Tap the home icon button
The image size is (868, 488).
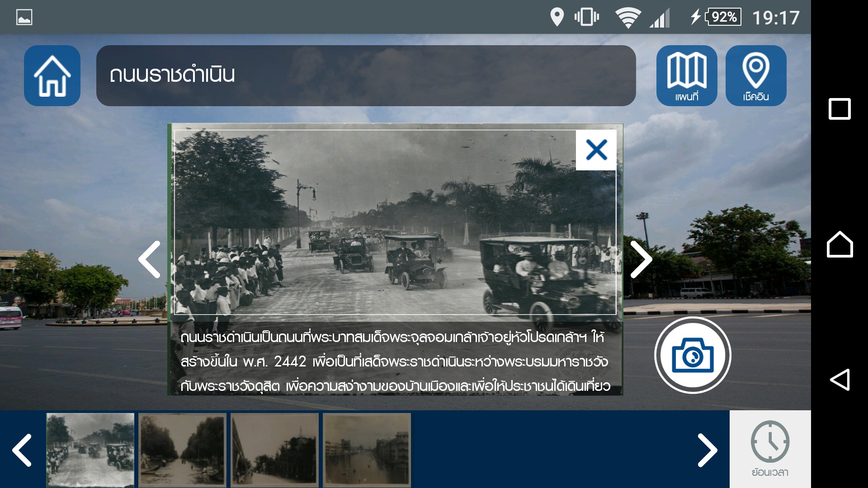[52, 75]
